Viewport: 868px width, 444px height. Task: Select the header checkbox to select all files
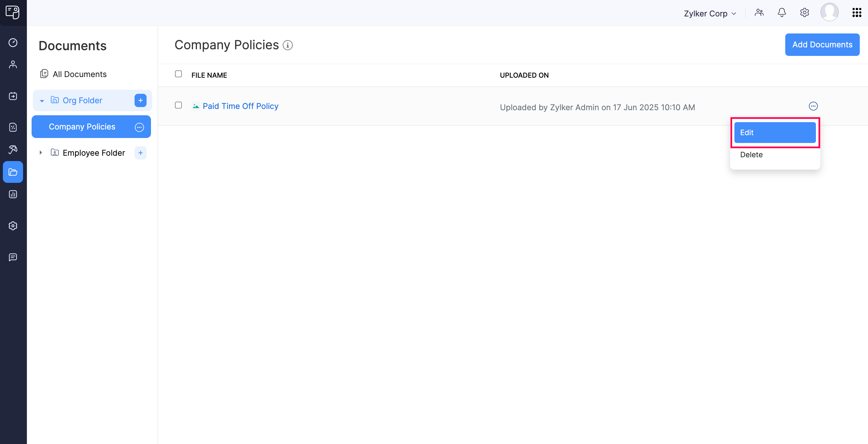pos(178,74)
